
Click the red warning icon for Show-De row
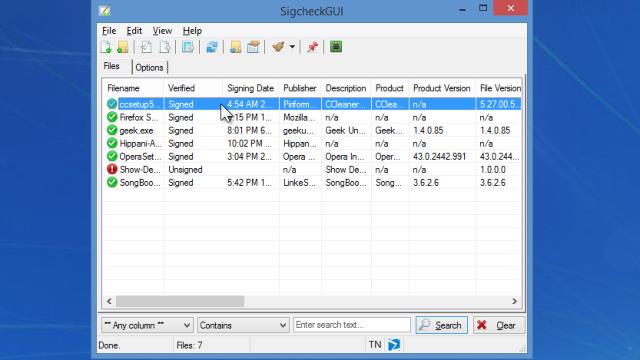112,169
